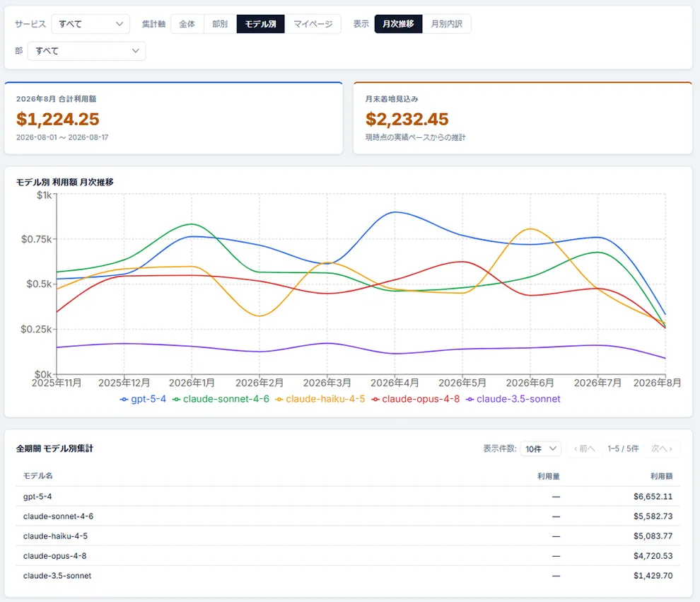Click the モデル名 column header

click(x=38, y=476)
